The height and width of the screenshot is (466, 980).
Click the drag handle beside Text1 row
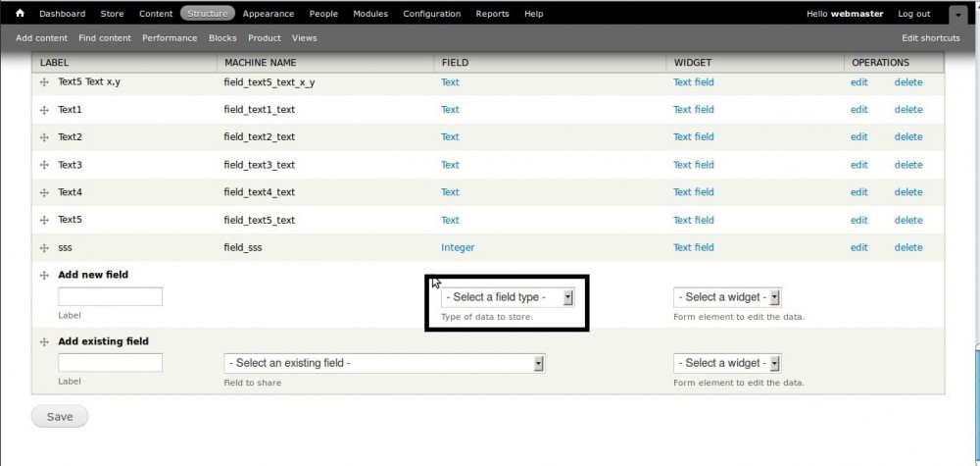tap(44, 110)
